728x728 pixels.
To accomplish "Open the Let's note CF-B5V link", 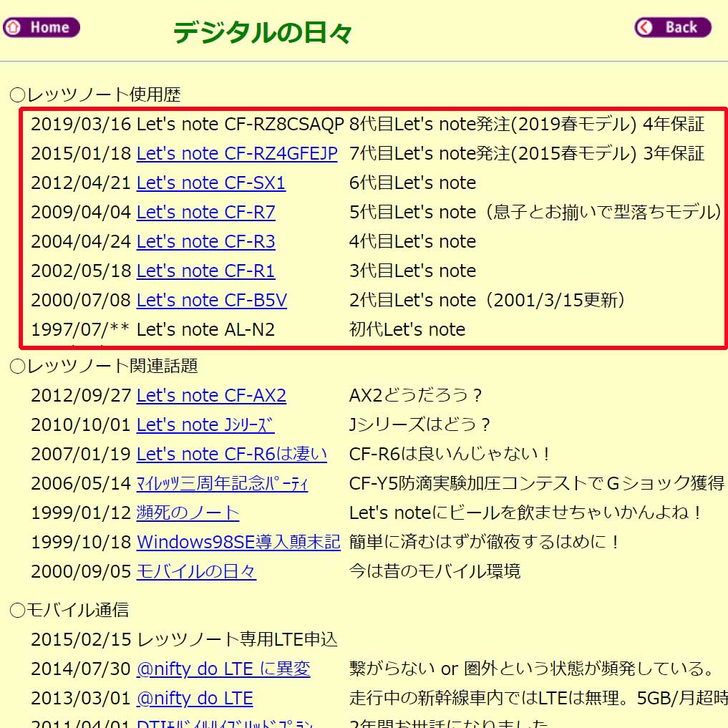I will 212,300.
